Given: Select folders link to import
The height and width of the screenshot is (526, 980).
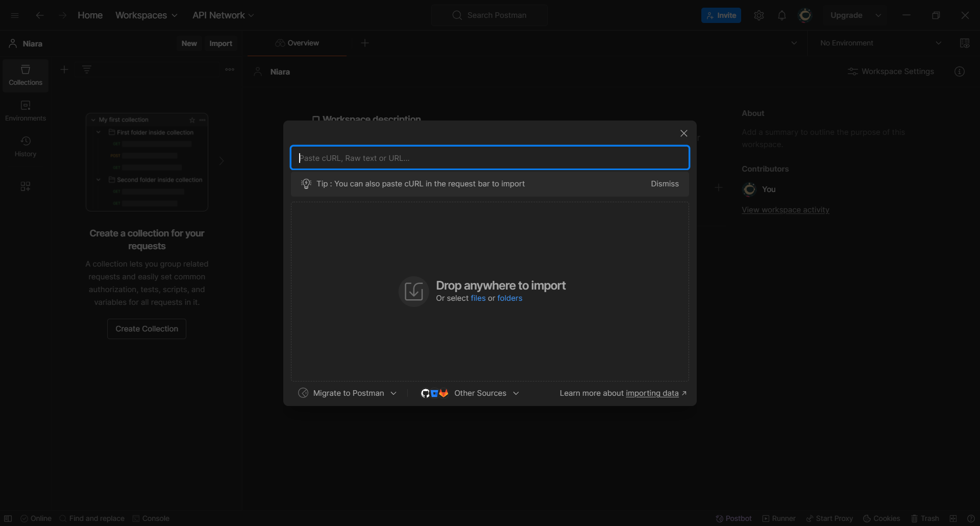Looking at the screenshot, I should tap(510, 298).
